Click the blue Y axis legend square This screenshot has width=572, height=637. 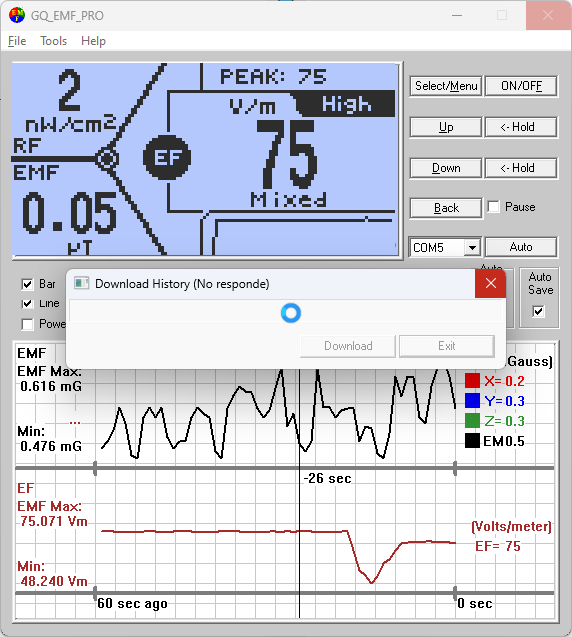pos(472,401)
